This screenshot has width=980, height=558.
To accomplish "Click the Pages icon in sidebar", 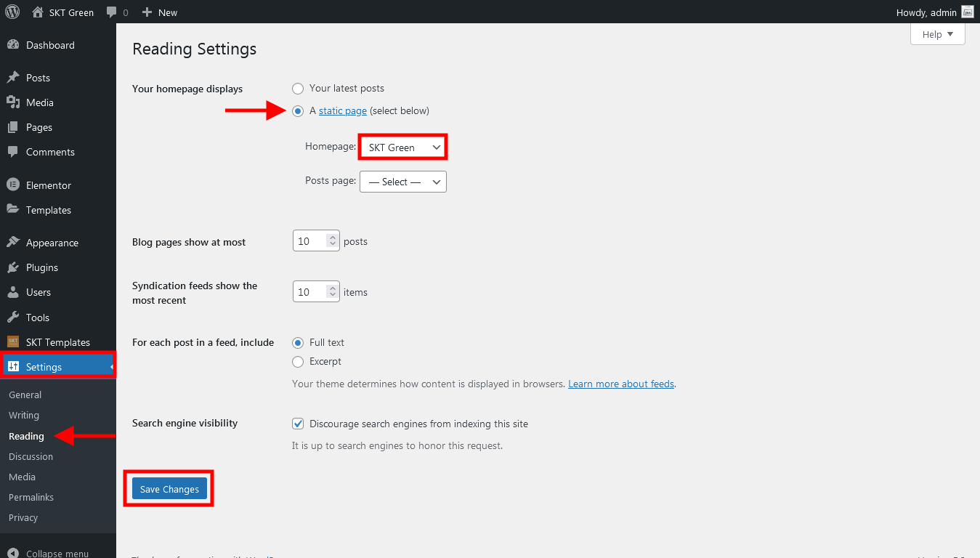I will (x=13, y=127).
